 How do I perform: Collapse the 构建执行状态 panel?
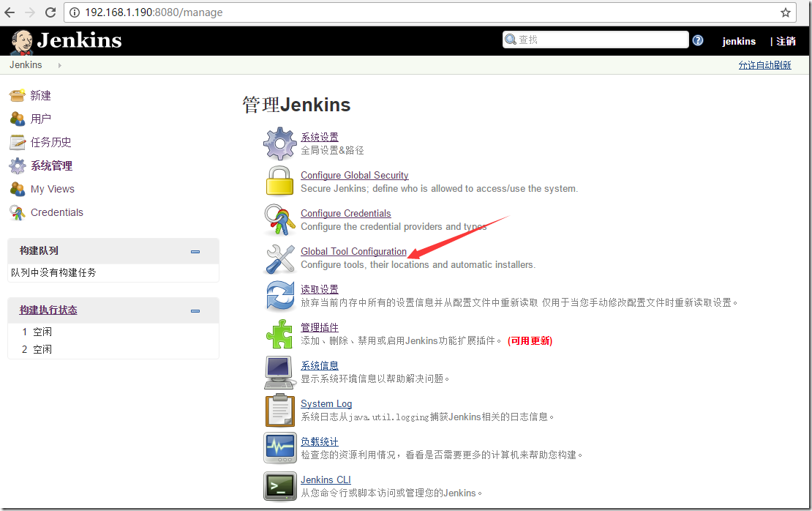(x=195, y=311)
